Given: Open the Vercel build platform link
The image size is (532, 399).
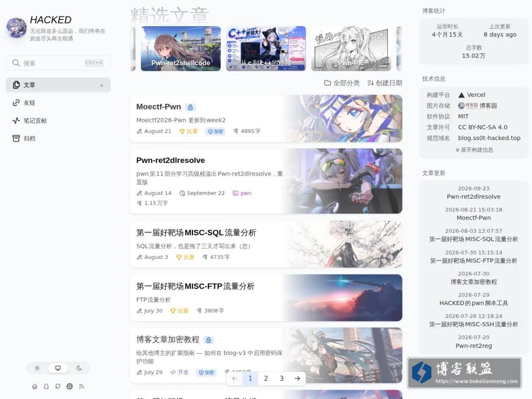Looking at the screenshot, I should (x=472, y=95).
